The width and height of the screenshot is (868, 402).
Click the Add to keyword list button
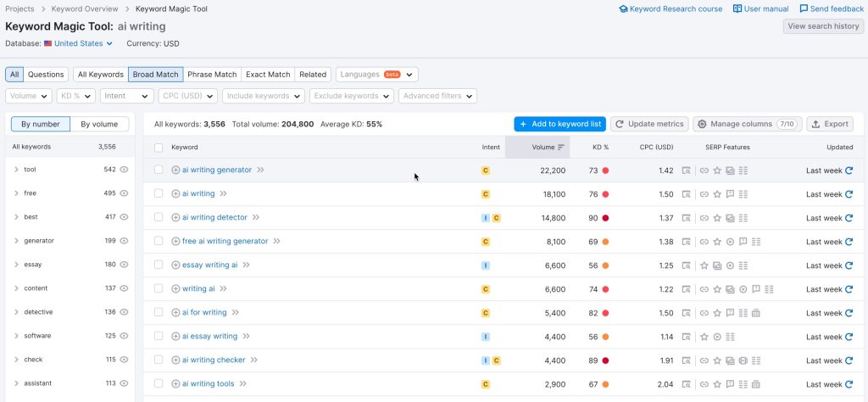(559, 124)
